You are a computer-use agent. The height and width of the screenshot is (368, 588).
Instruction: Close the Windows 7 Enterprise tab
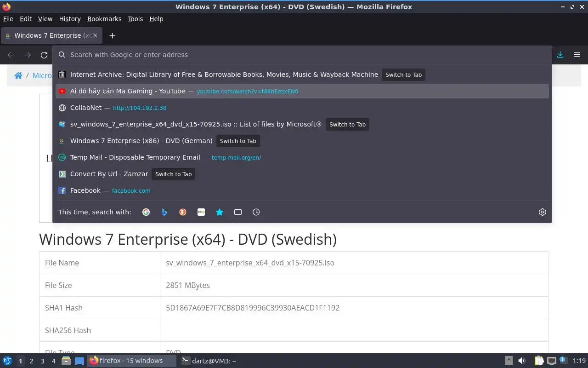tap(95, 35)
